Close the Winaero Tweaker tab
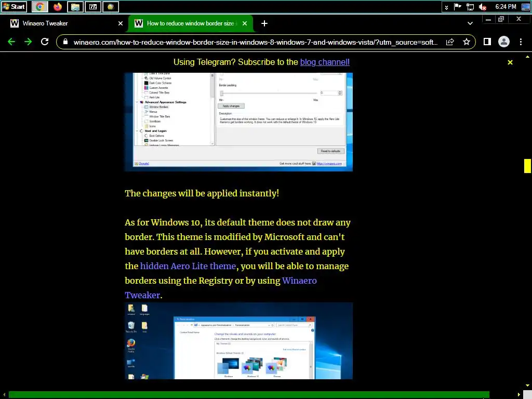 (x=120, y=23)
